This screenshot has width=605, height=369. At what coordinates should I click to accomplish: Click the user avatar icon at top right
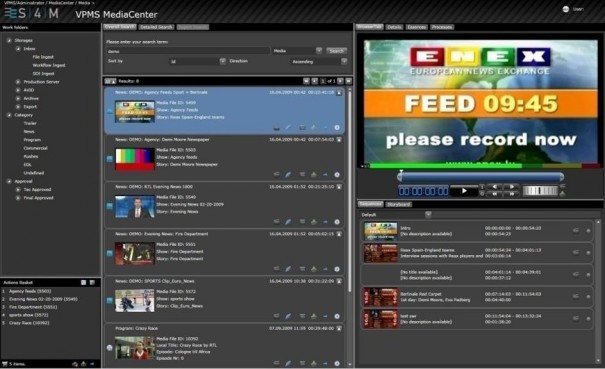pos(566,9)
